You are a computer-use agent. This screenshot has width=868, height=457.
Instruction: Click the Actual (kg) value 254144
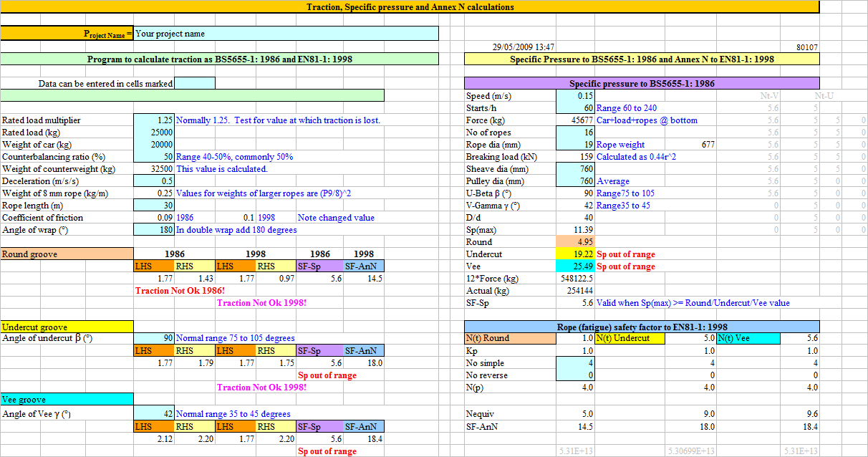(x=575, y=291)
